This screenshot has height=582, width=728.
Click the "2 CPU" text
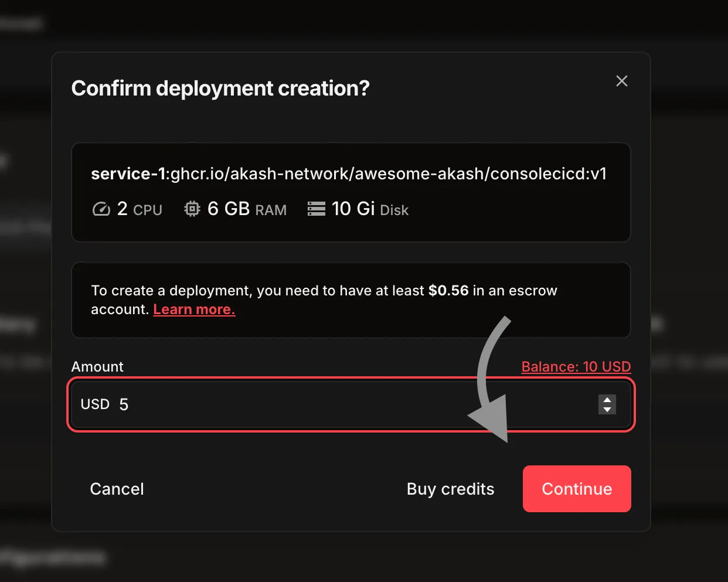(140, 209)
